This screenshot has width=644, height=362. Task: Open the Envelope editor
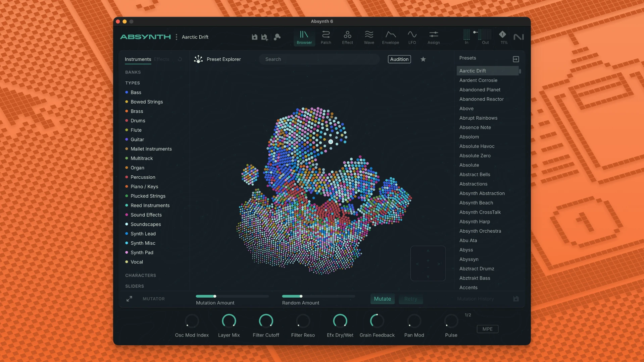(390, 37)
